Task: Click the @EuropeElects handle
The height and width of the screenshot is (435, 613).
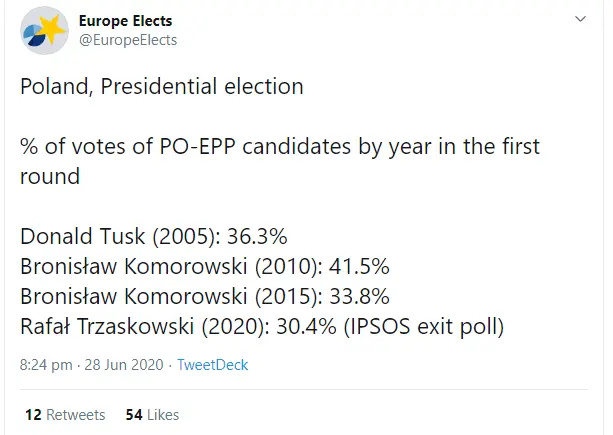Action: coord(127,40)
